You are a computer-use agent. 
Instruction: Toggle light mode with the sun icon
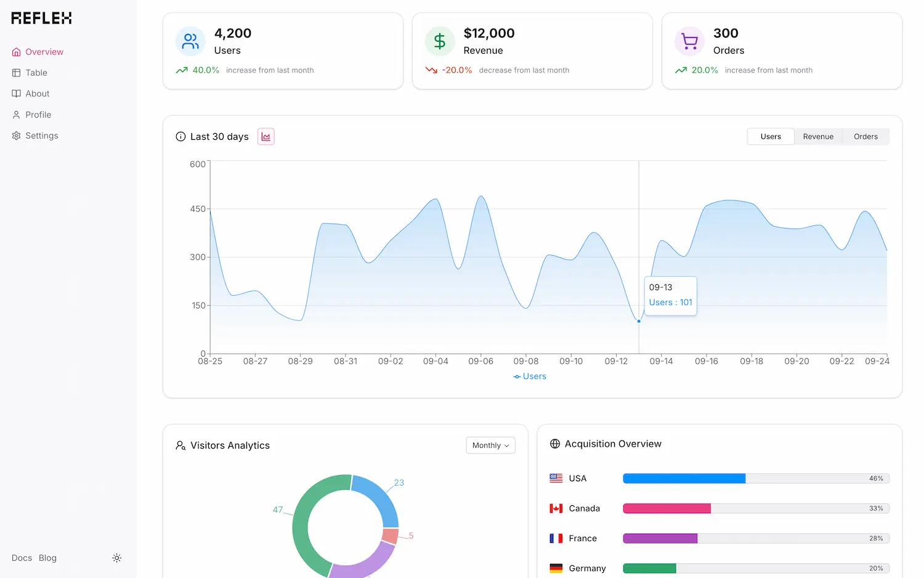pos(117,558)
